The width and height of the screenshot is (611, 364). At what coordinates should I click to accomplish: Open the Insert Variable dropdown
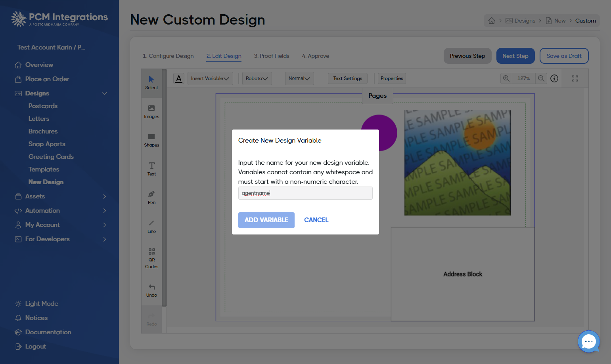[x=210, y=78]
